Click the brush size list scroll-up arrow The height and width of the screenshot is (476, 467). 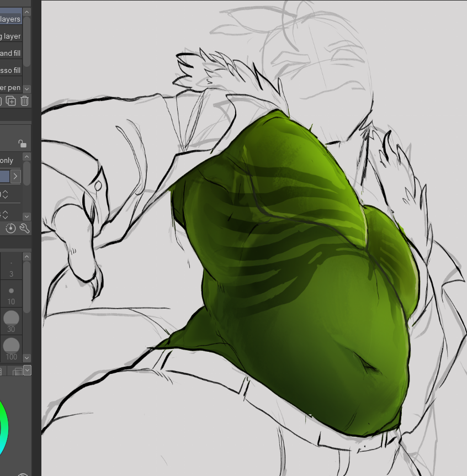(x=26, y=257)
